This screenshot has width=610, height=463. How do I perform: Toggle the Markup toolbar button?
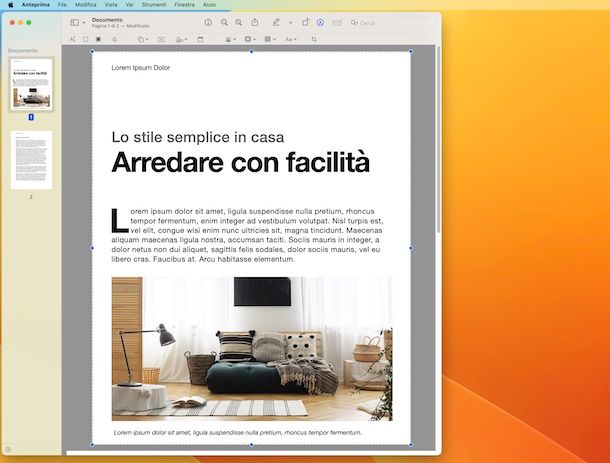(x=320, y=23)
